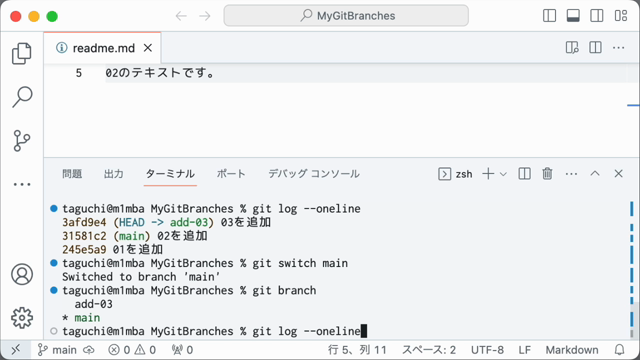The width and height of the screenshot is (640, 360).
Task: Expand the new terminal launch profile dropdown
Action: [x=503, y=174]
